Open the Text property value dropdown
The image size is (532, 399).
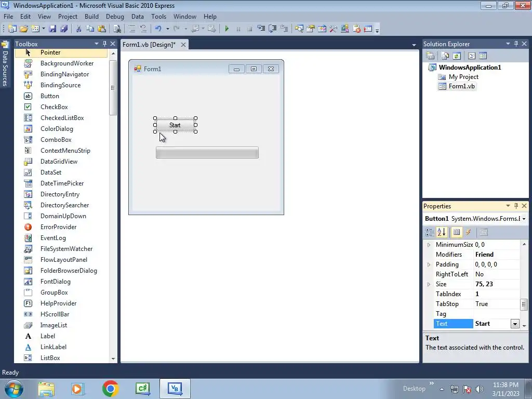(515, 324)
